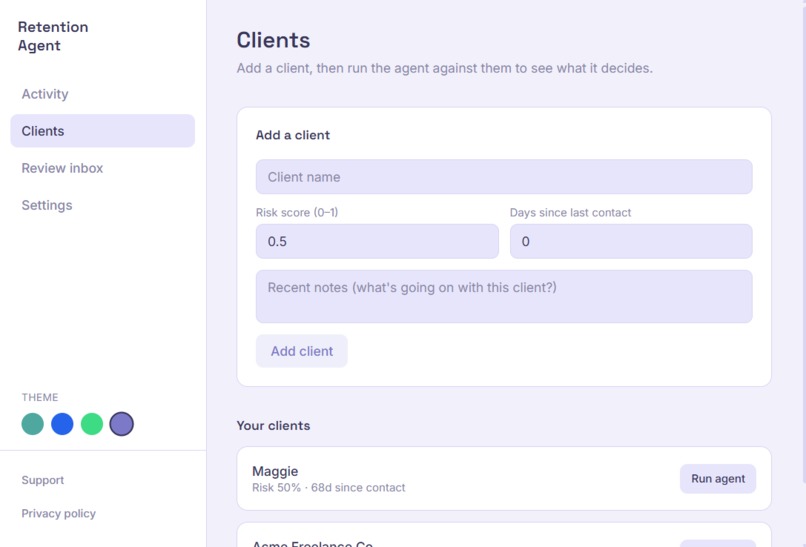This screenshot has height=547, width=806.
Task: Select the Clients sidebar item
Action: click(102, 131)
